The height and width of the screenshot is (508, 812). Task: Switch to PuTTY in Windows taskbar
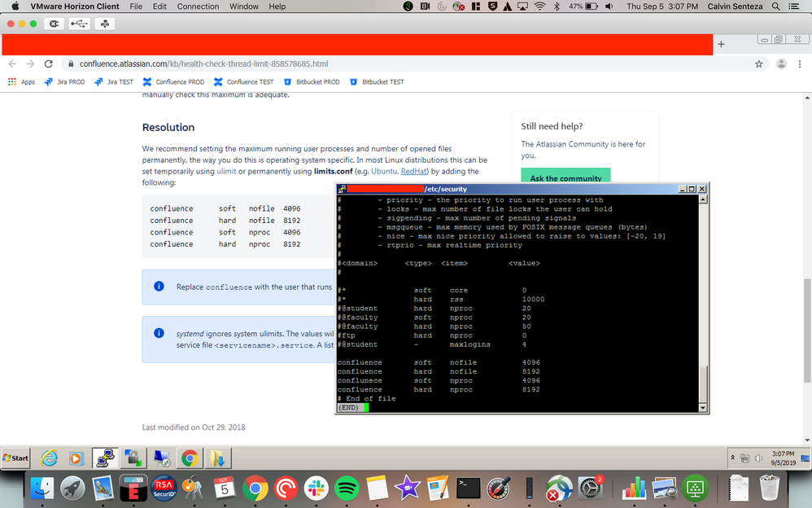pos(105,458)
